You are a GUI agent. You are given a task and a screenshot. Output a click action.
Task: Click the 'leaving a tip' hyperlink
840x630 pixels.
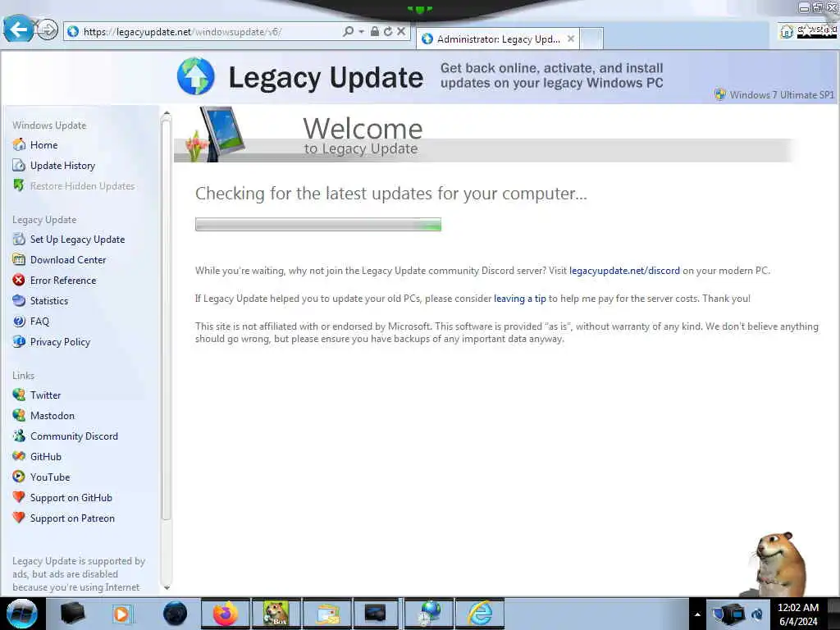pyautogui.click(x=519, y=299)
